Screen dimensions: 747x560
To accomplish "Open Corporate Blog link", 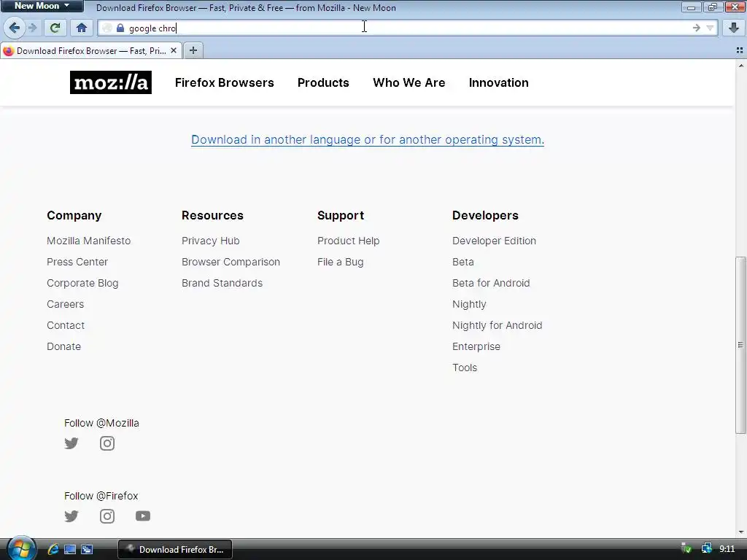I will pyautogui.click(x=82, y=283).
